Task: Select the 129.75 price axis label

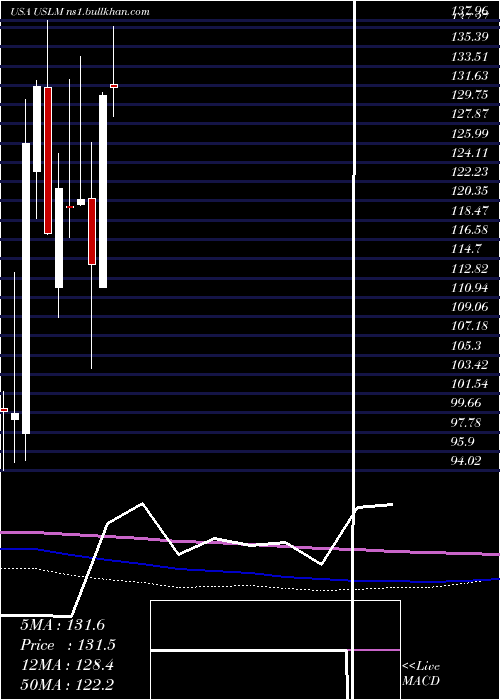Action: [469, 95]
